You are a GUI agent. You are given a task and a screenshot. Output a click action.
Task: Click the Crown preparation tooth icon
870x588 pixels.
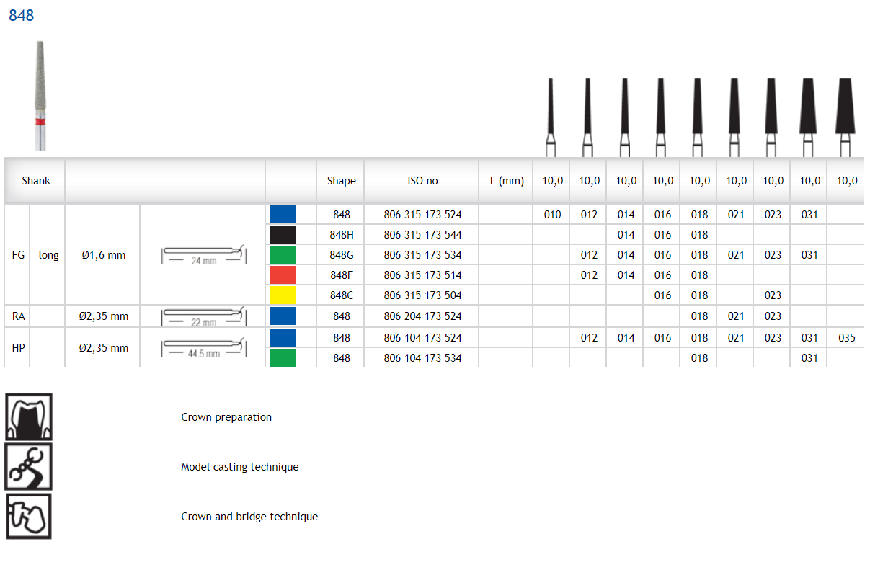click(x=29, y=417)
